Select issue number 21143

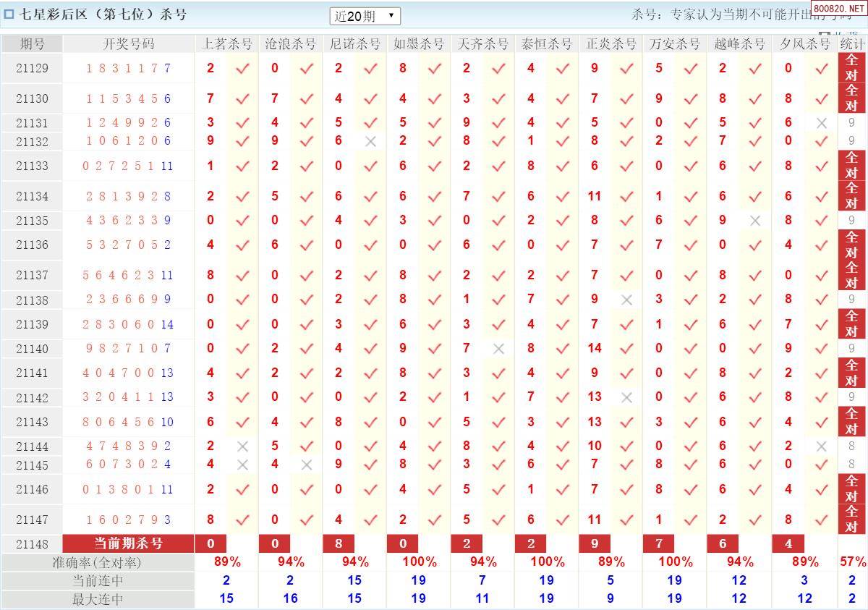coord(32,423)
